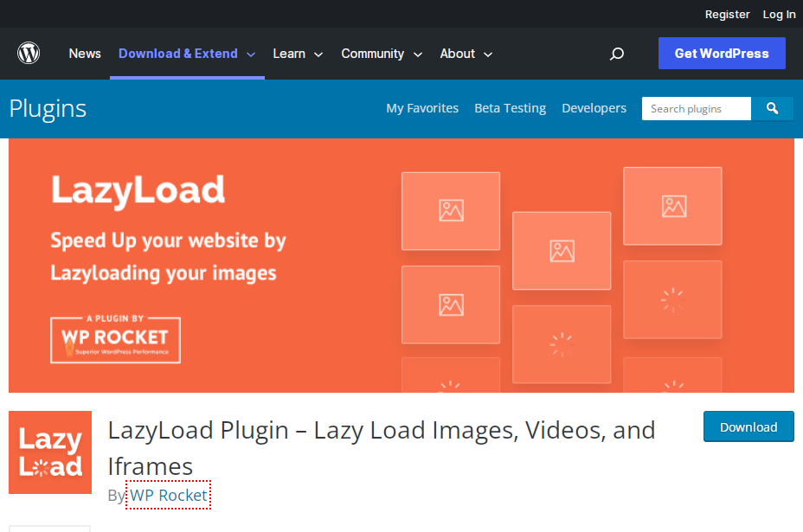Click the Search plugins input field

[696, 108]
